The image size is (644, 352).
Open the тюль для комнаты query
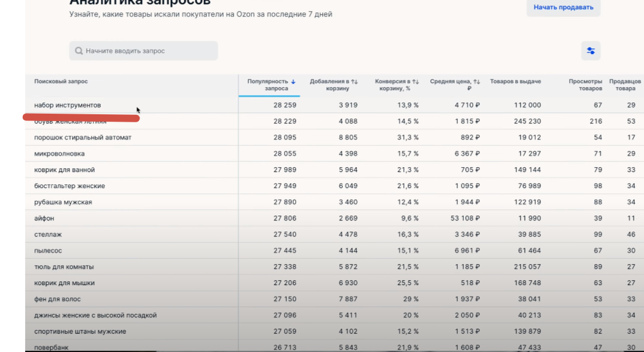click(x=64, y=267)
